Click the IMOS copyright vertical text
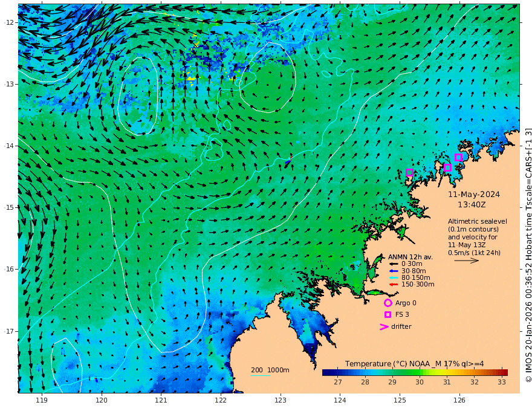This screenshot has height=411, width=532. tap(528, 255)
